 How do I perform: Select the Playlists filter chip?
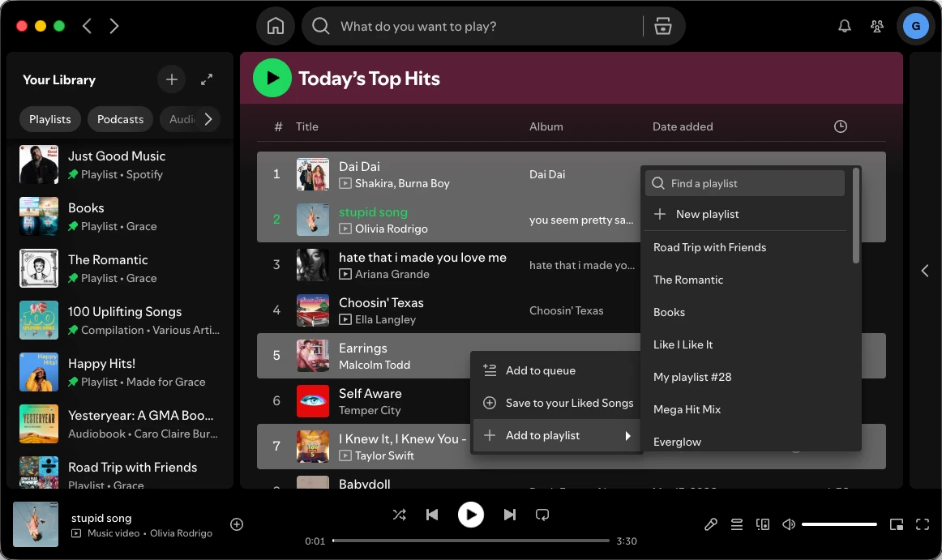coord(50,119)
